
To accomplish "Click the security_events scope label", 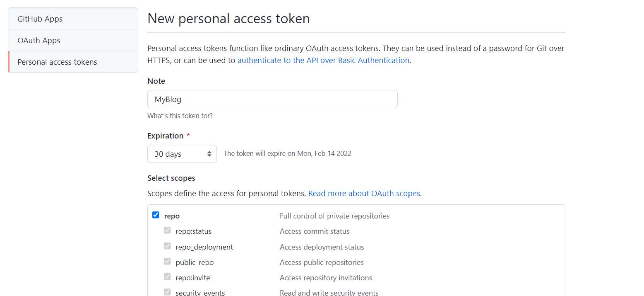I will pyautogui.click(x=200, y=293).
